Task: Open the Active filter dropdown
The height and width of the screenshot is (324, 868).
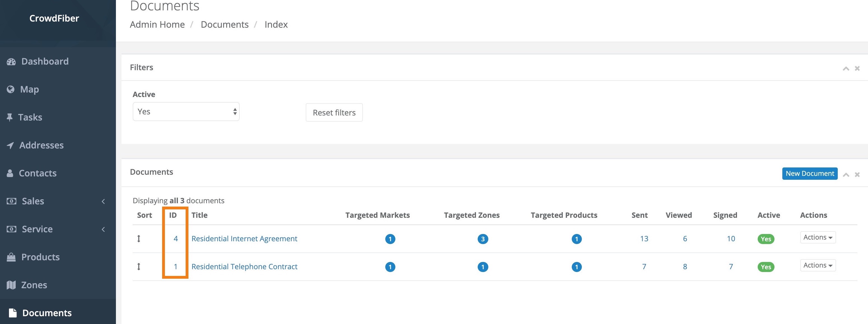Action: tap(186, 112)
